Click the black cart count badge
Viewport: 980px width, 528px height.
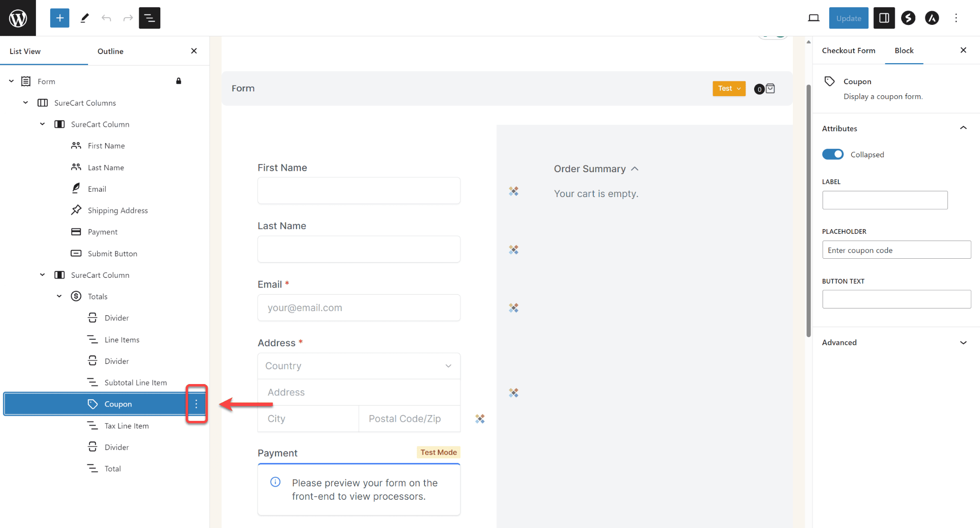759,89
